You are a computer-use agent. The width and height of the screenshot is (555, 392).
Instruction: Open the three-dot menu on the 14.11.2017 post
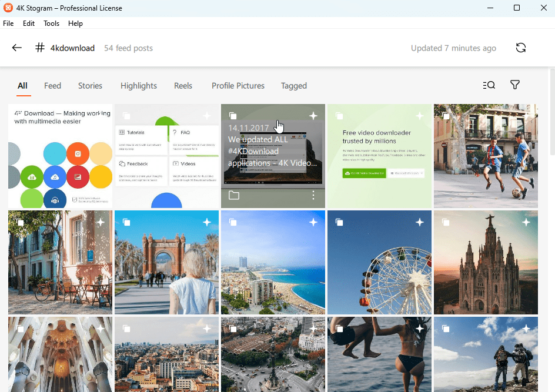tap(313, 195)
